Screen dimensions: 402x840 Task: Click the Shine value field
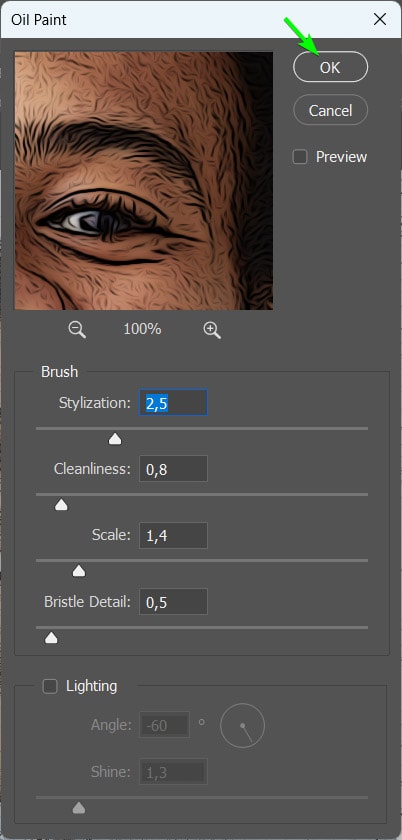[x=173, y=772]
